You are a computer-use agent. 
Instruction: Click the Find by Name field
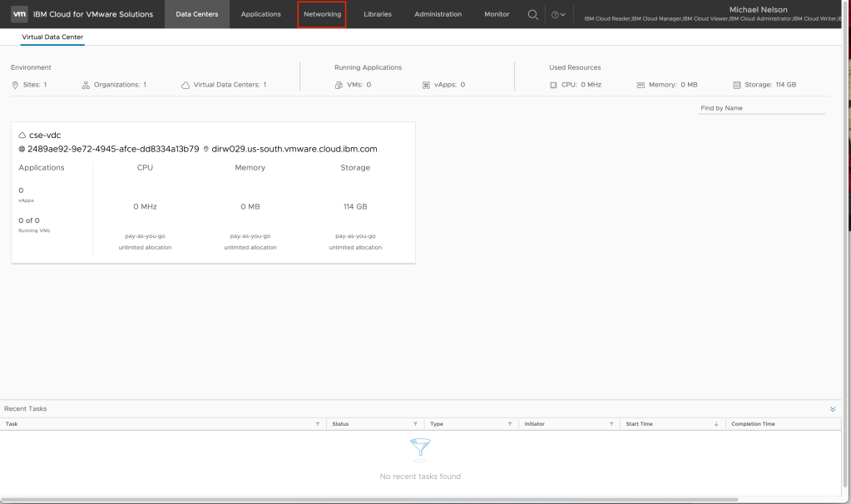pyautogui.click(x=761, y=108)
